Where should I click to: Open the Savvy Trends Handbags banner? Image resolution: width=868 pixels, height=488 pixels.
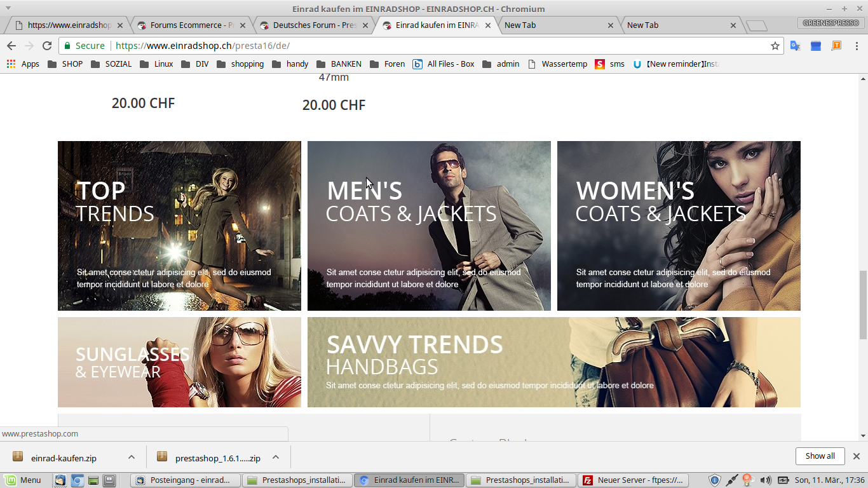click(x=554, y=362)
